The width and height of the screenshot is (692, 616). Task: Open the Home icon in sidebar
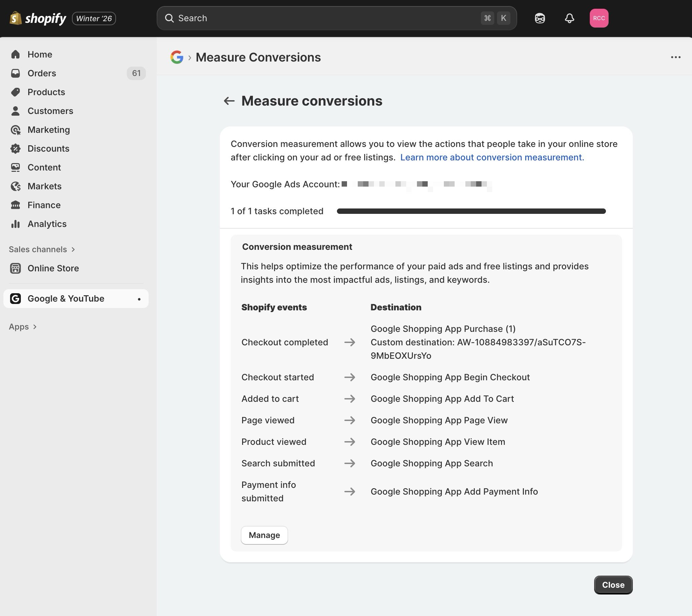point(15,54)
